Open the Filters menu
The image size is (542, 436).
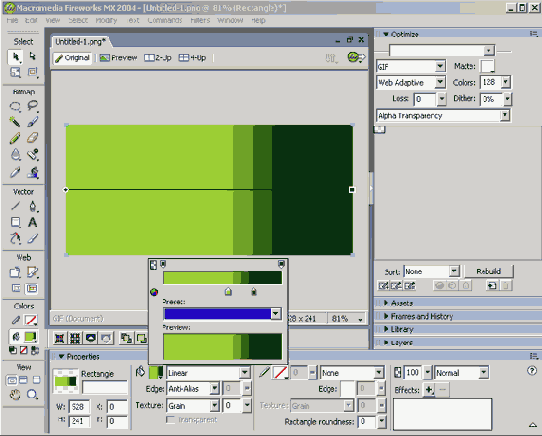point(200,20)
